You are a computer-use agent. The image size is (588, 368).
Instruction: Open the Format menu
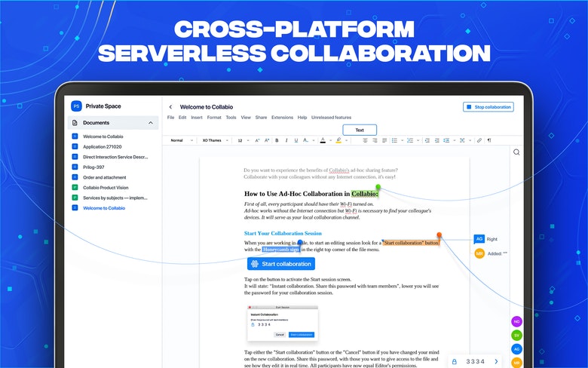point(214,118)
